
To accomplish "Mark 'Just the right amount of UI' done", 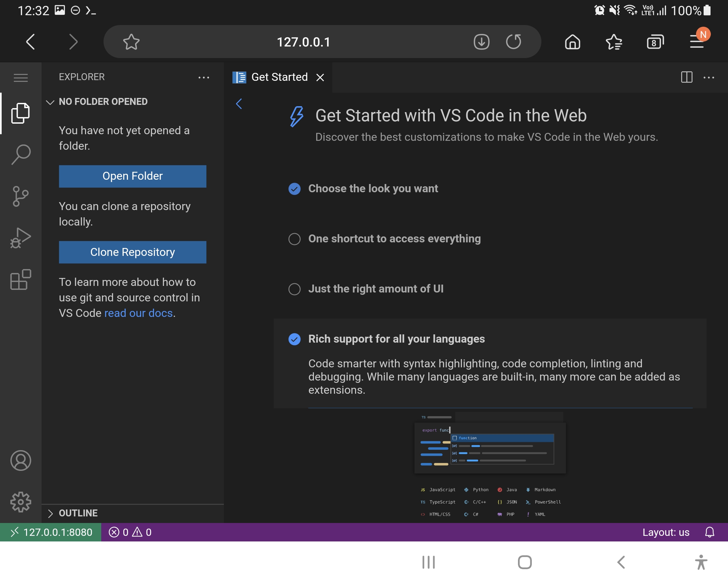I will 294,289.
